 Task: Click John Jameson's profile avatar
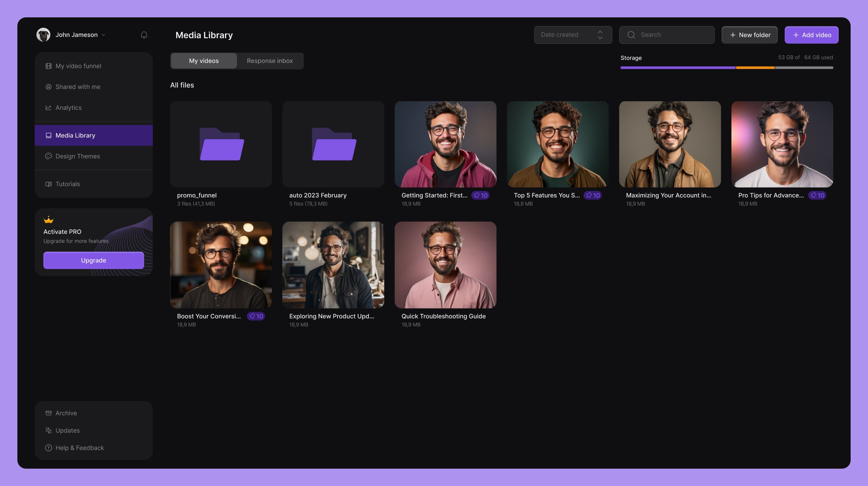pyautogui.click(x=43, y=35)
